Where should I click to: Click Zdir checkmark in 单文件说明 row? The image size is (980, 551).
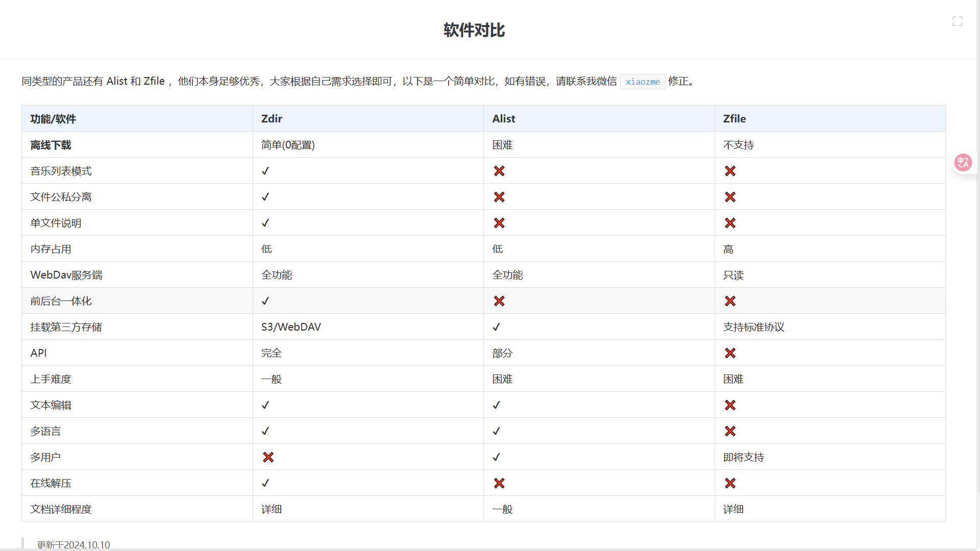(265, 223)
